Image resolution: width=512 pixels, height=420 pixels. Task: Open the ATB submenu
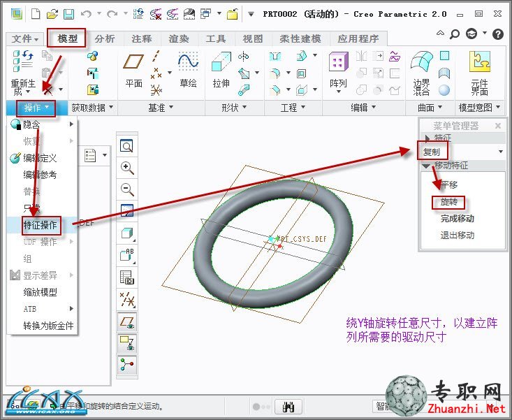click(x=42, y=309)
